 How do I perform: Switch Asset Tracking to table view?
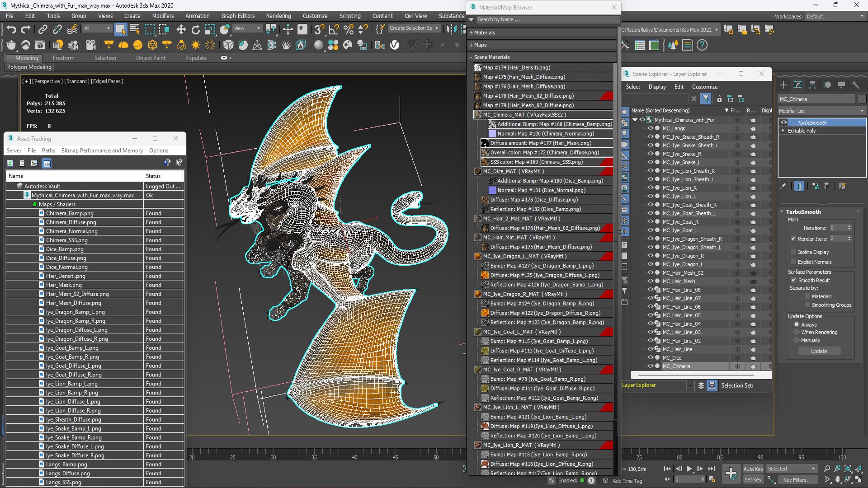tap(47, 163)
